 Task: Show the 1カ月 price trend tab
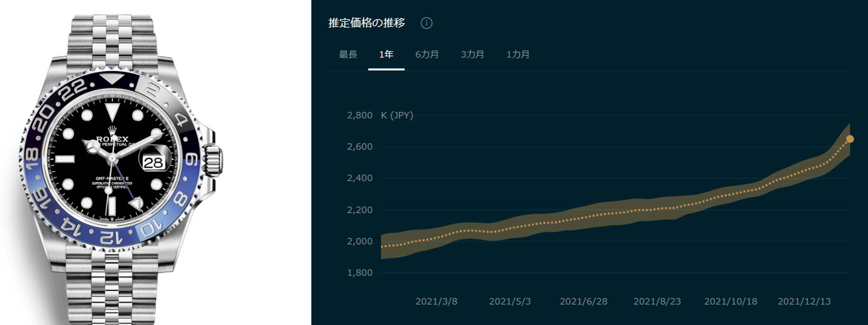[518, 55]
